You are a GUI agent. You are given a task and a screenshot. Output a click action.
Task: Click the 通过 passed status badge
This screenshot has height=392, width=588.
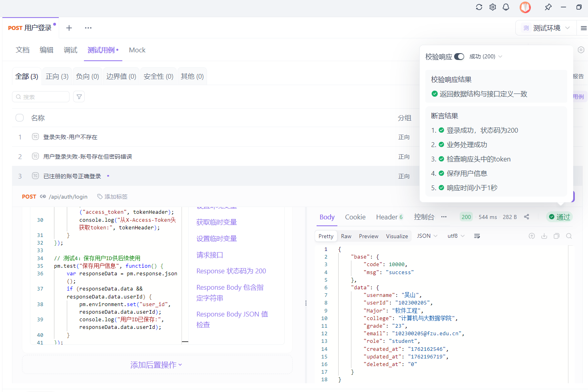560,217
